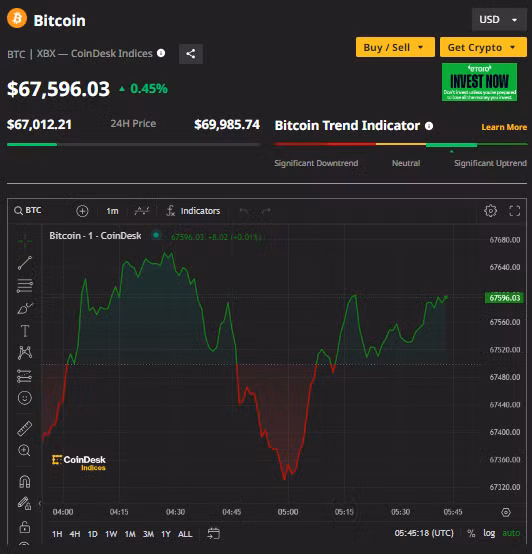Click the eToro Invest Now ad banner
Screen dimensions: 532x554
coord(479,82)
